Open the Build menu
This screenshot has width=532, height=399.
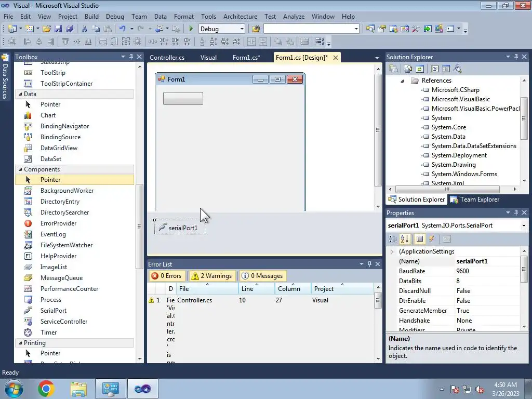tap(91, 16)
